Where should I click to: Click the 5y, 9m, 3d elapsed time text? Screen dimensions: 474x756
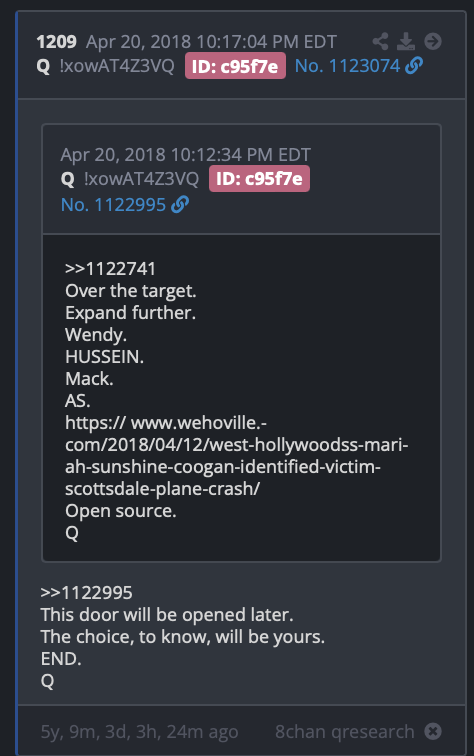pos(139,731)
